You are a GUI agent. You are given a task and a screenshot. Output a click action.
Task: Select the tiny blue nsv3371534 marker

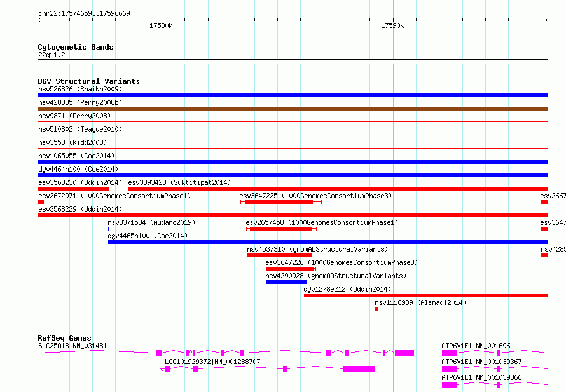coord(109,229)
